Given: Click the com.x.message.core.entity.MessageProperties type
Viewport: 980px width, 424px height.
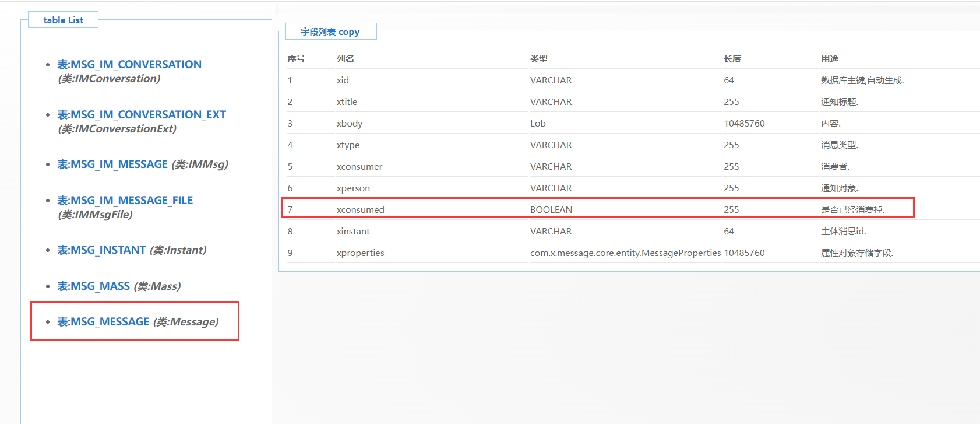Looking at the screenshot, I should pos(626,253).
